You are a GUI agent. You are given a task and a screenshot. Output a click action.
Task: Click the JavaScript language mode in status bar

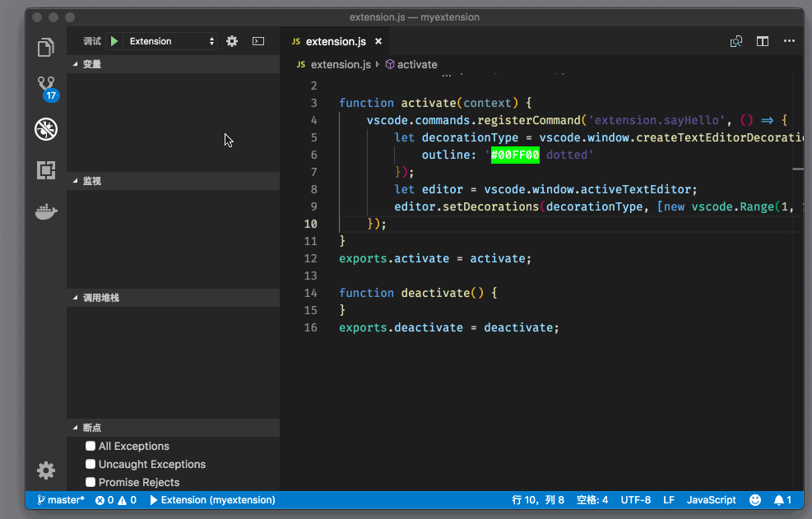pos(711,500)
